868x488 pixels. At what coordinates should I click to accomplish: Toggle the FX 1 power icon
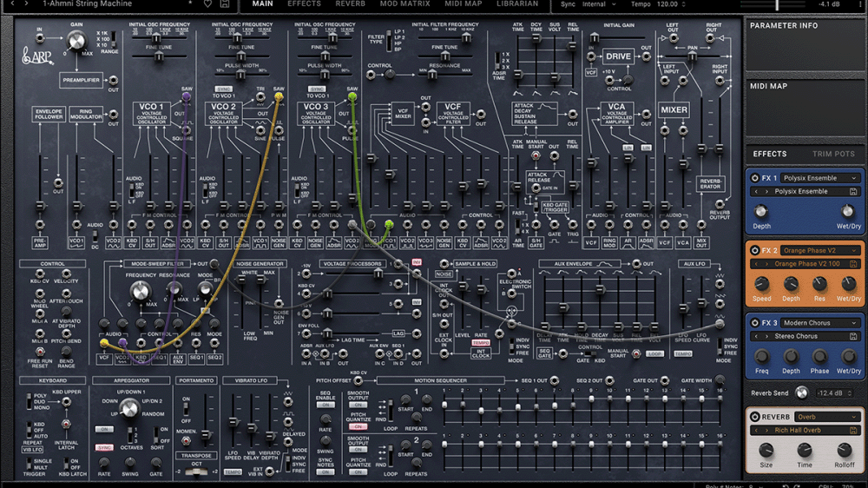pyautogui.click(x=754, y=178)
